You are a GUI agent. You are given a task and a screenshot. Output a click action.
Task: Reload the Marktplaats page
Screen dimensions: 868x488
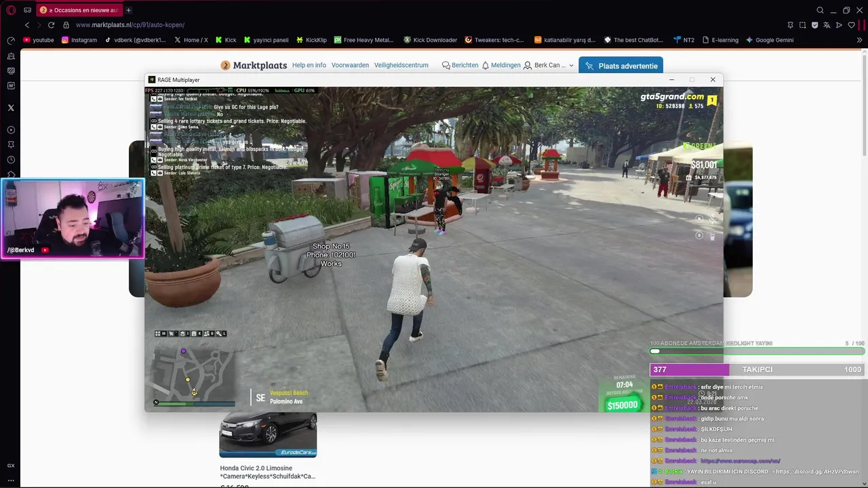tap(51, 25)
